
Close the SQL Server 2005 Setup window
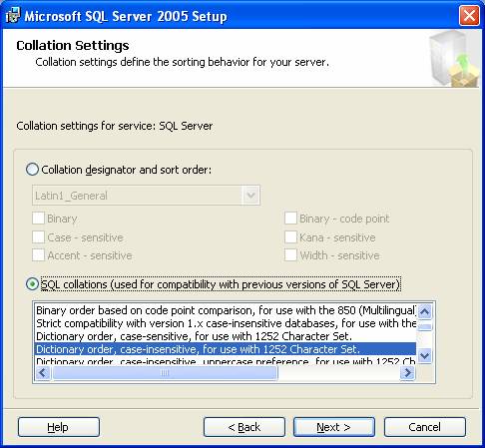(x=469, y=15)
